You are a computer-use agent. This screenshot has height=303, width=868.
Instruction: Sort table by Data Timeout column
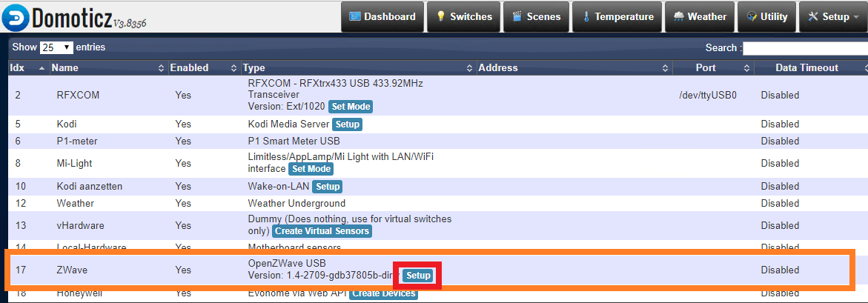point(810,68)
